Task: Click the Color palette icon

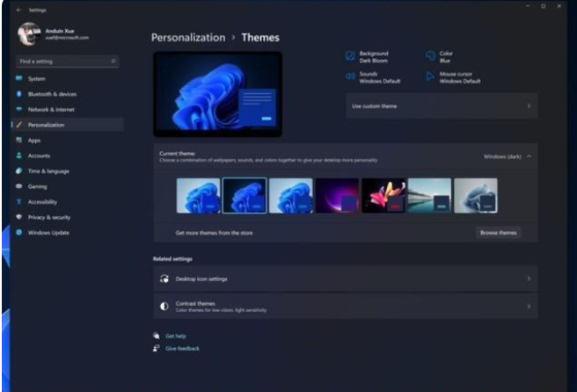Action: point(430,56)
